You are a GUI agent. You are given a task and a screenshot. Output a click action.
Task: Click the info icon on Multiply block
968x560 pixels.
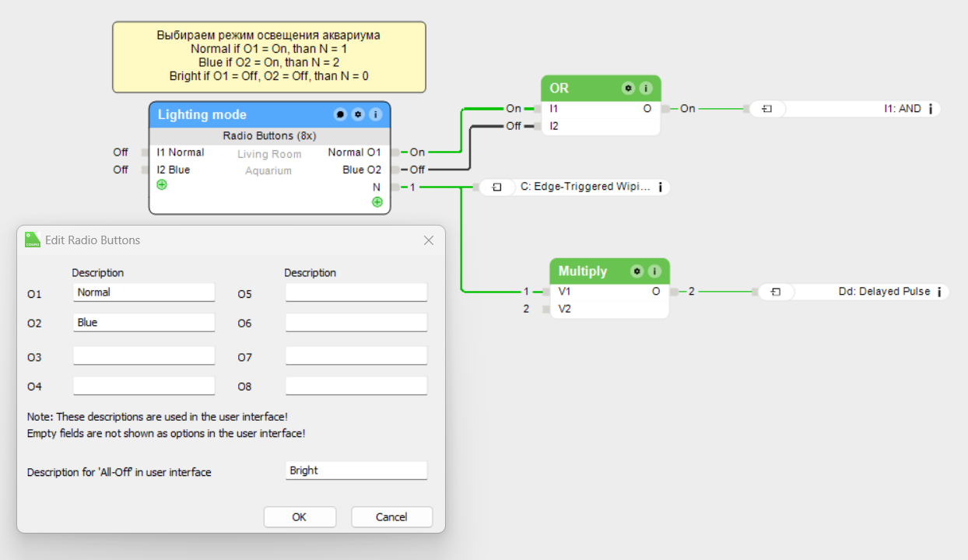point(654,271)
